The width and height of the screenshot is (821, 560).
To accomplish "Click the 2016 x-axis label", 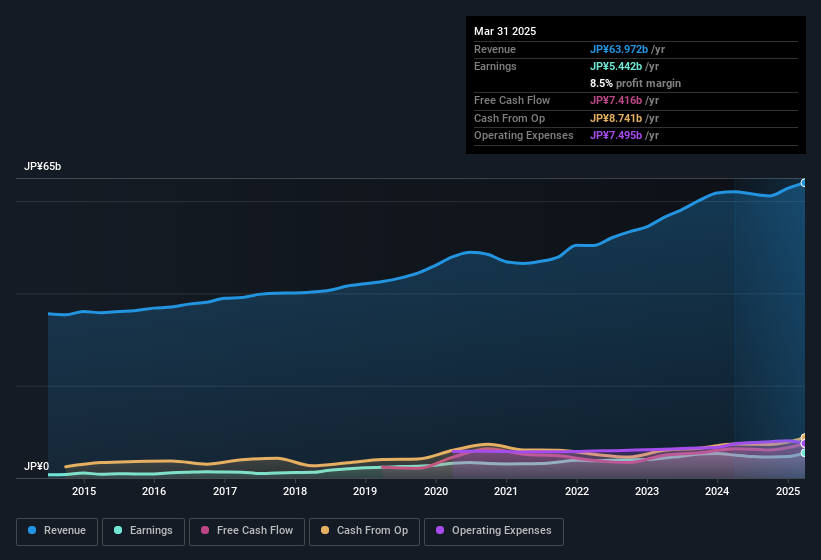I will coord(154,491).
